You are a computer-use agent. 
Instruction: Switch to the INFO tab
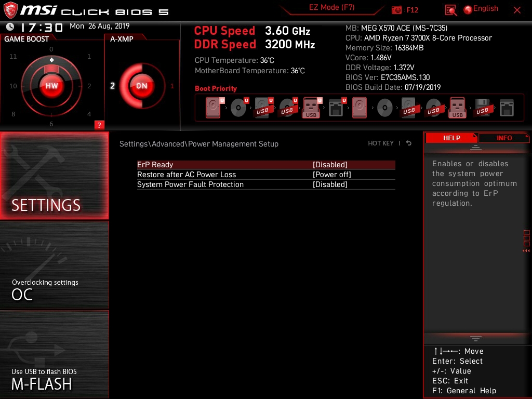[x=504, y=138]
